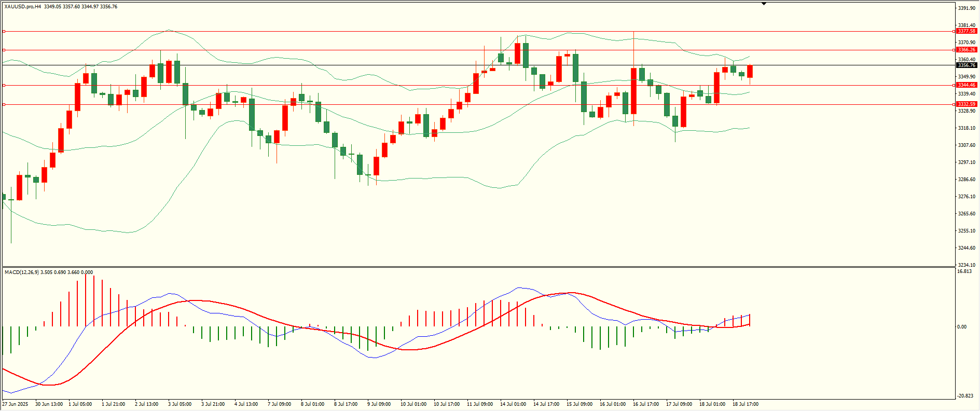
Task: Click the chart shift triangle marker at top
Action: [x=764, y=4]
